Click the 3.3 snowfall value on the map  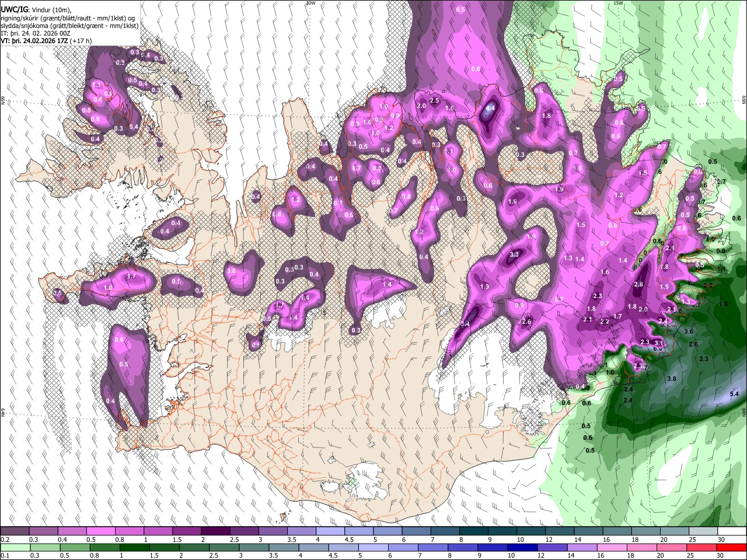click(514, 255)
